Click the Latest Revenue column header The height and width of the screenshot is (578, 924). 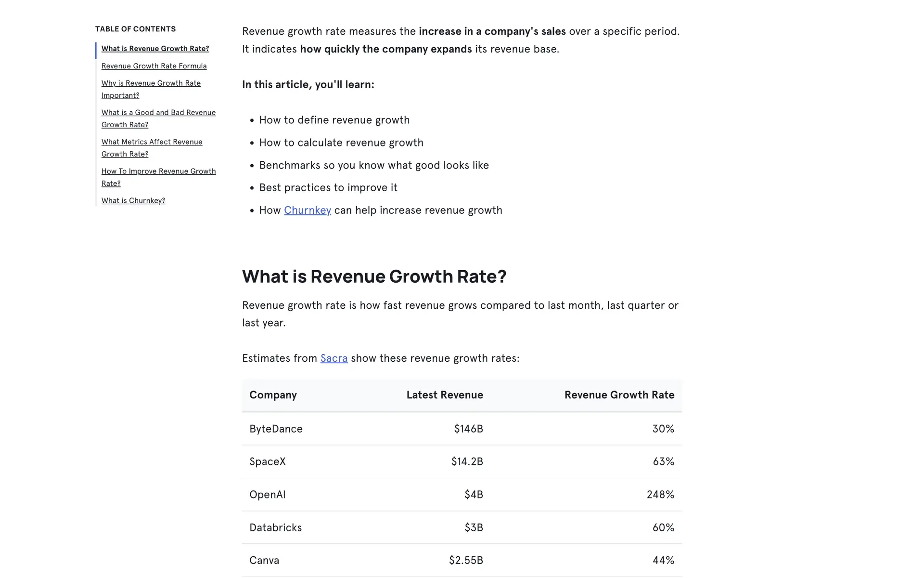tap(444, 395)
